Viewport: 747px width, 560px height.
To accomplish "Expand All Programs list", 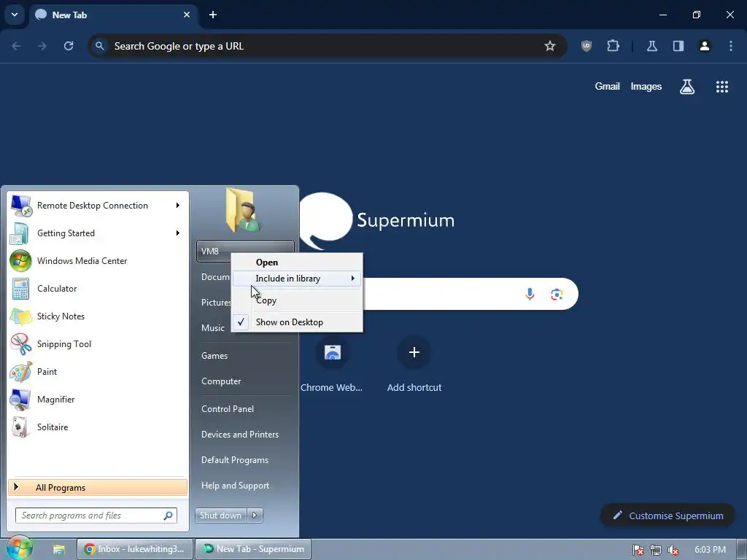I will 98,488.
